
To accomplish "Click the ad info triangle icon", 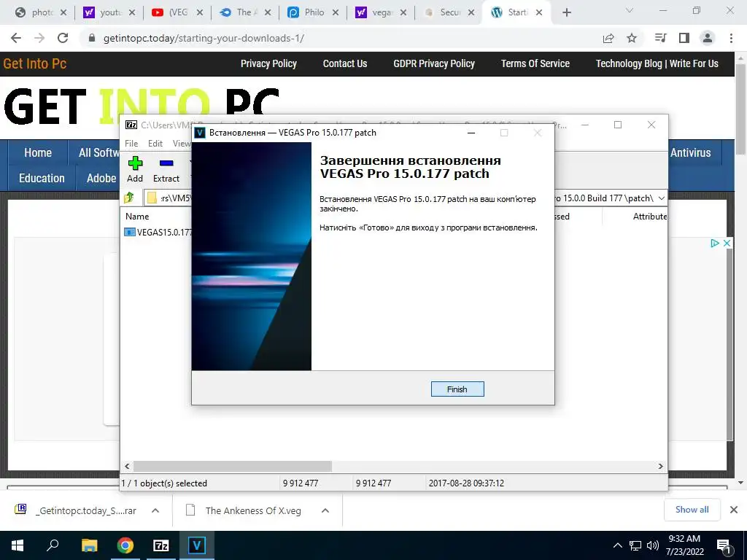I will pyautogui.click(x=714, y=244).
